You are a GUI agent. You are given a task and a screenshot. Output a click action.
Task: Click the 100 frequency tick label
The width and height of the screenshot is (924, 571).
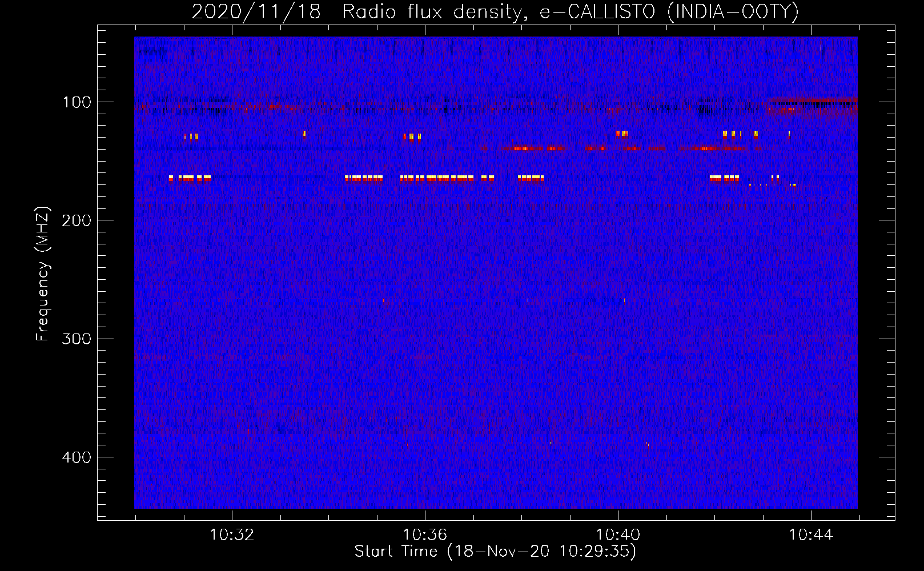pyautogui.click(x=77, y=102)
